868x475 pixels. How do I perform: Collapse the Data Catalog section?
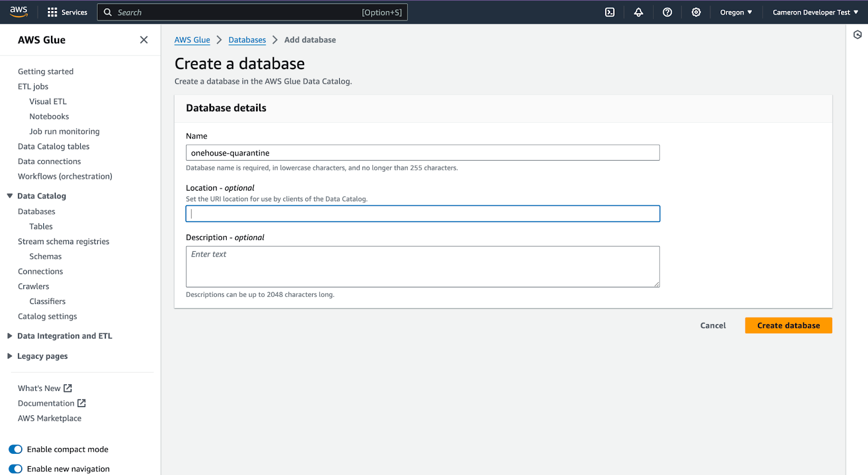click(x=10, y=195)
